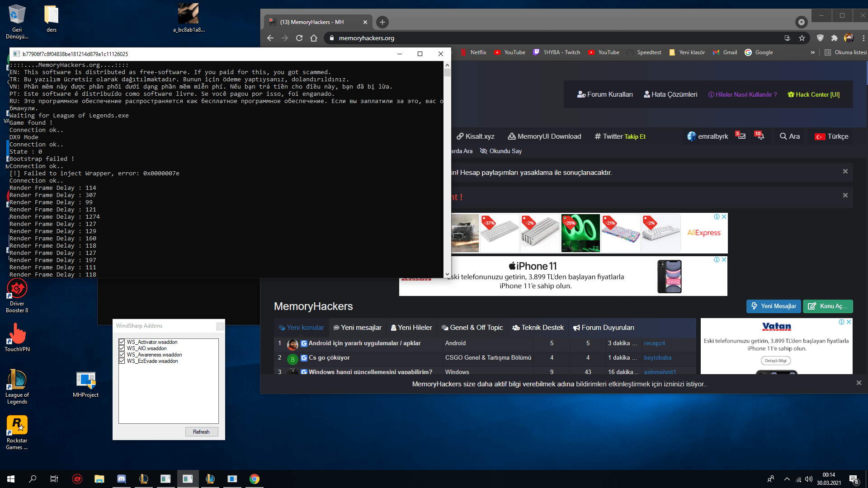Open Windows Start menu
Viewport: 868px width, 488px height.
[11, 479]
